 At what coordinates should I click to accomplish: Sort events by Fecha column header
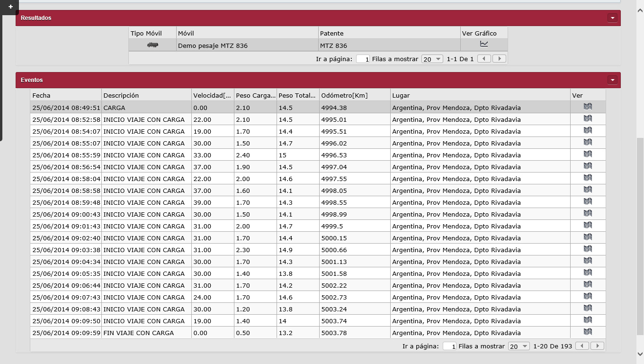[66, 95]
